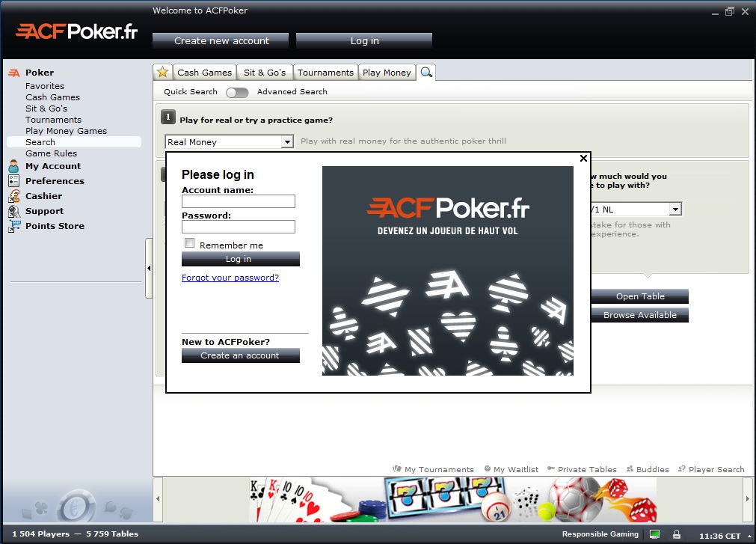
Task: Switch to the Cash Games tab
Action: pos(204,73)
